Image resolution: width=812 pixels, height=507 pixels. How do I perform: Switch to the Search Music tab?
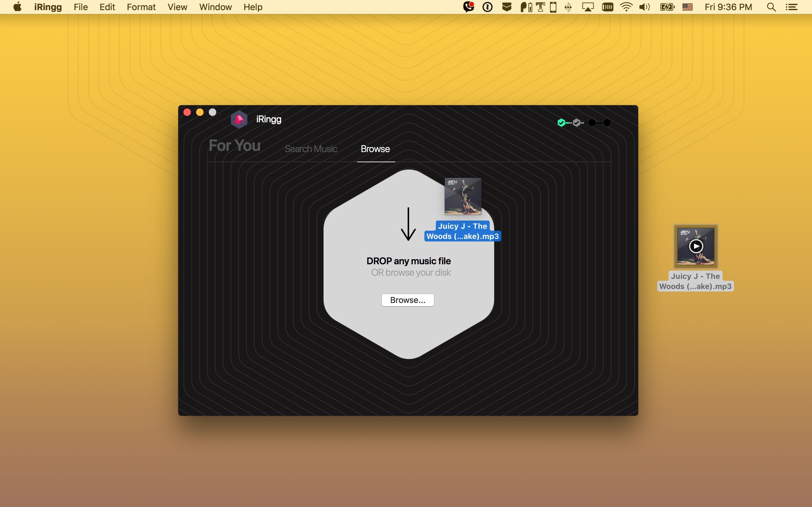click(311, 149)
